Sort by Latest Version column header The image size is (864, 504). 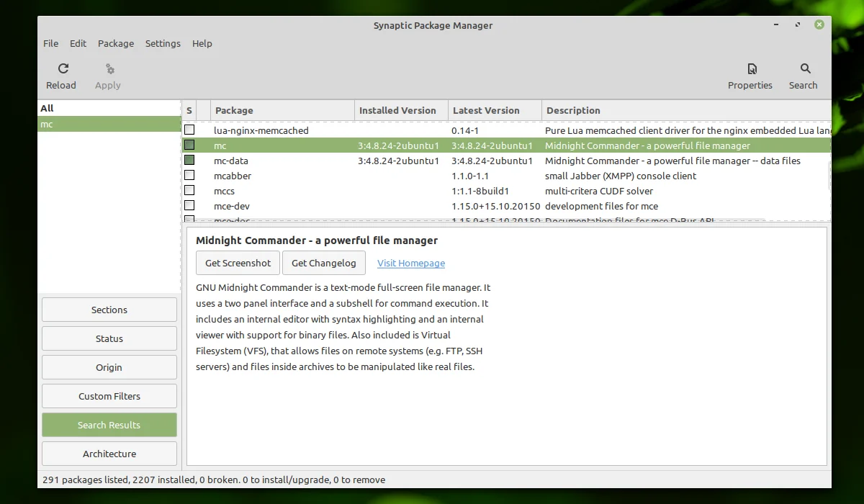(495, 110)
